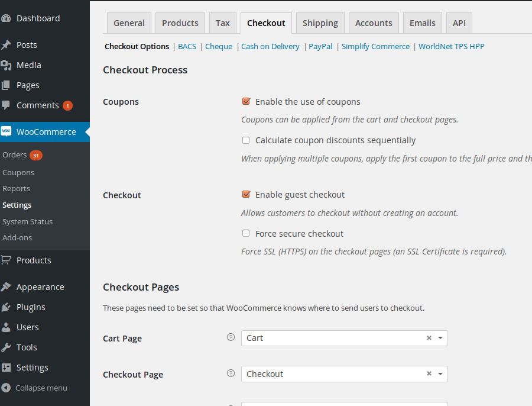Click the Products cart icon in sidebar

(6, 260)
